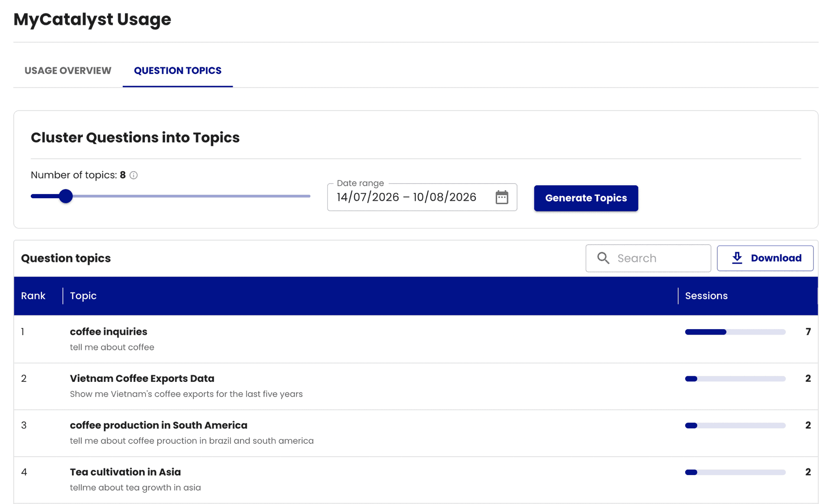Click the magnifier icon in the search box

(603, 258)
